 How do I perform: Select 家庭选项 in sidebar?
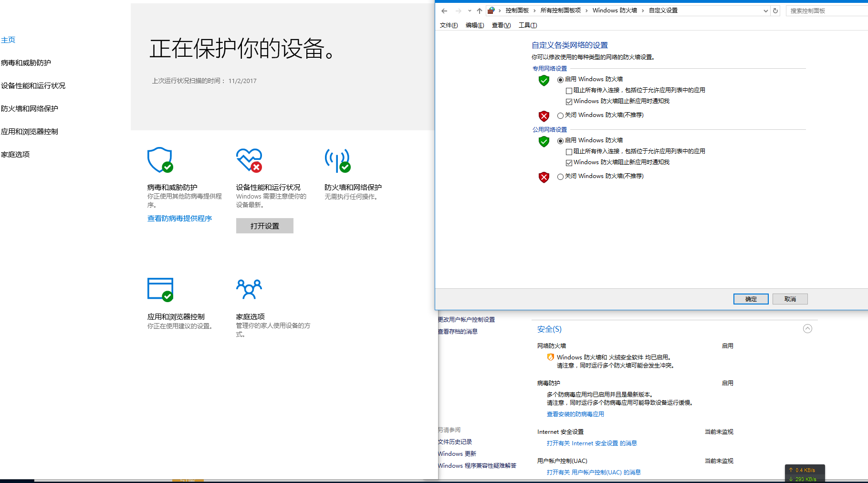15,155
